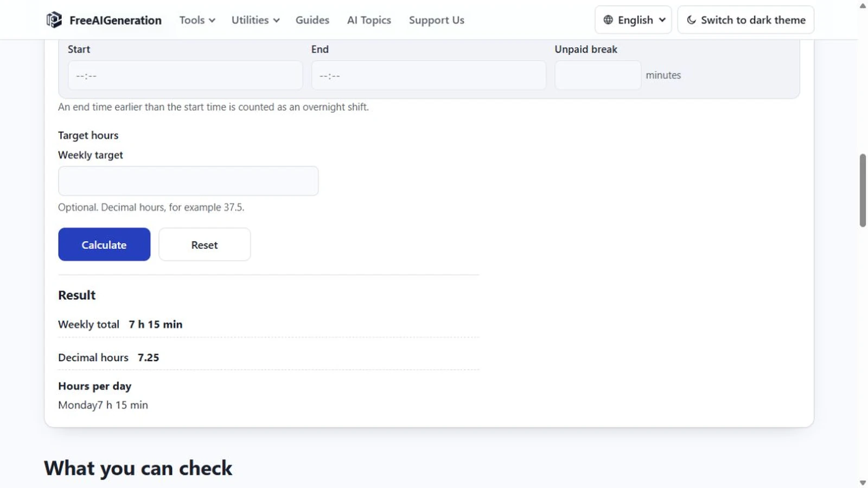
Task: Click the FreeAIGeneration logo icon
Action: point(54,20)
